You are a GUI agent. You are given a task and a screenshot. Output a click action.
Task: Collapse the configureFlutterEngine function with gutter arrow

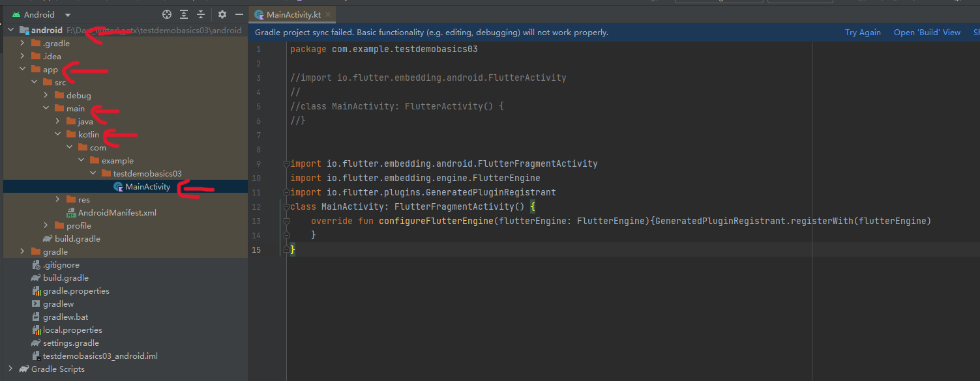285,221
